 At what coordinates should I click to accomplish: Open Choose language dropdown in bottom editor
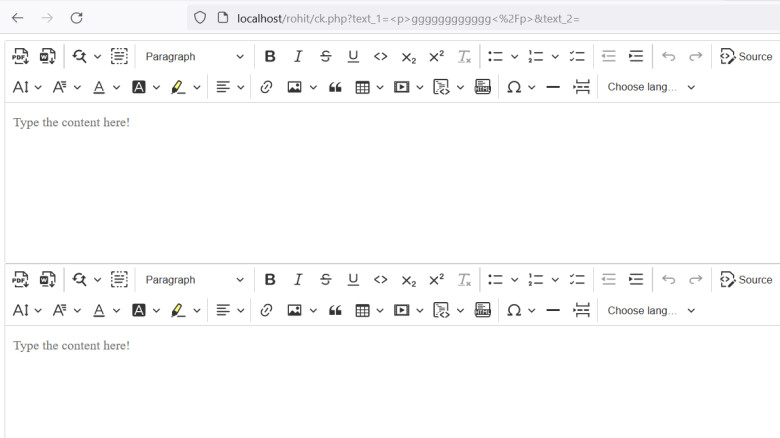tap(651, 311)
